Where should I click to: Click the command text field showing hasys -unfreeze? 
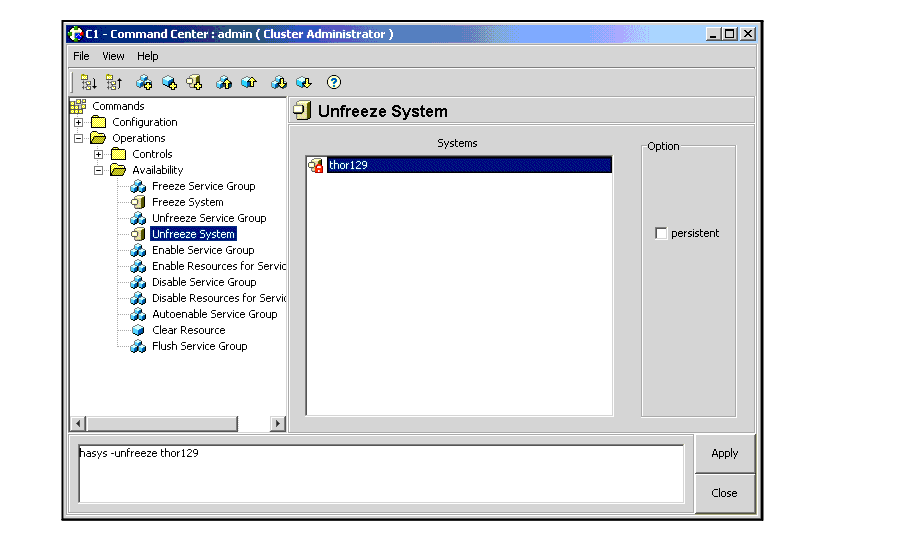(x=380, y=473)
